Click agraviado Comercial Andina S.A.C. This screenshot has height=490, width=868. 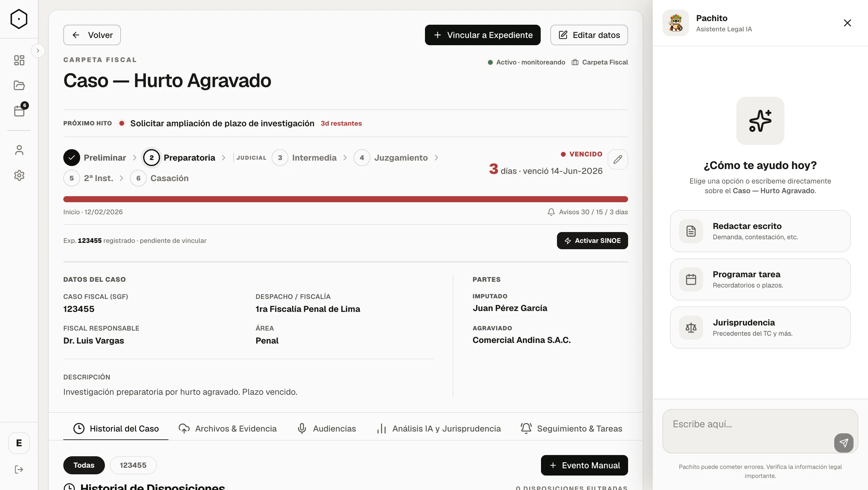(521, 340)
